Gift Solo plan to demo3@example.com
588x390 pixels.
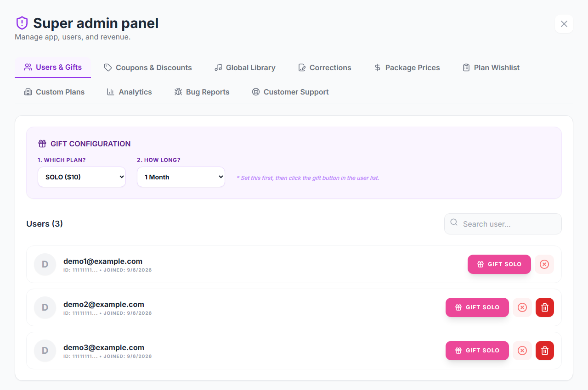[x=477, y=351]
